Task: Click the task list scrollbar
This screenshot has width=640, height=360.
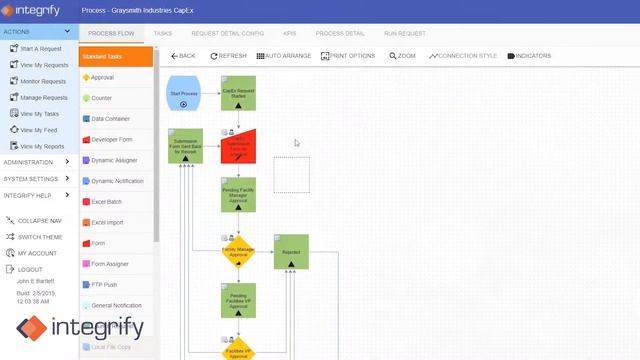Action: 156,145
